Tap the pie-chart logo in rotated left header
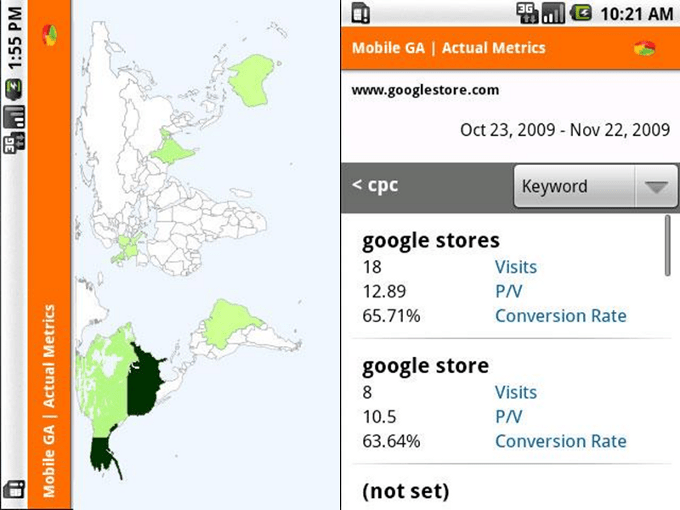 (50, 36)
